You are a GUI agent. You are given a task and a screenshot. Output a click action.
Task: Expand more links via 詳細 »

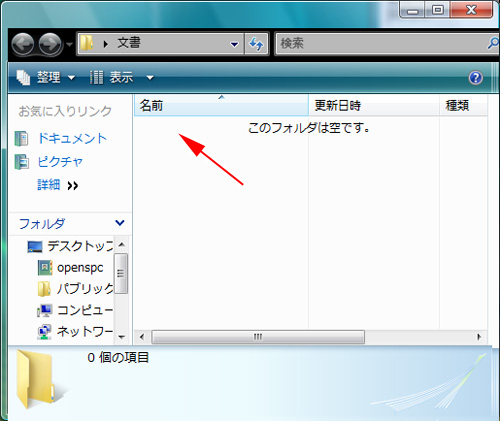click(58, 185)
